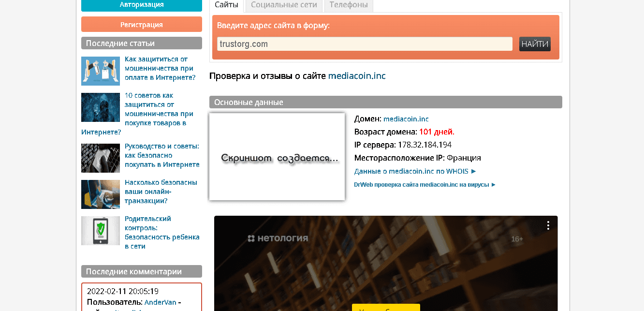Screen dimensions: 644x311
Task: Click the 'Авторизация' button
Action: coord(142,5)
